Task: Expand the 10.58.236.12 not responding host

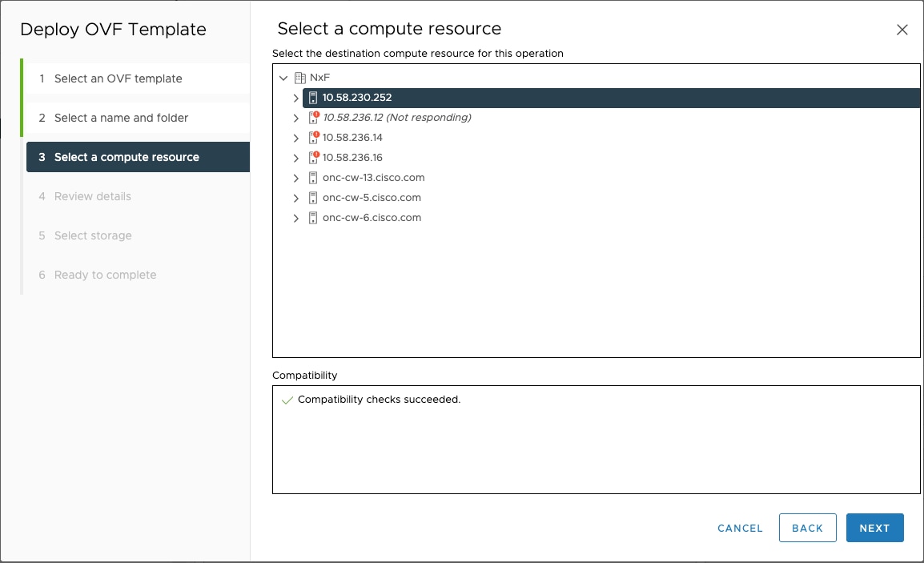Action: [x=295, y=118]
